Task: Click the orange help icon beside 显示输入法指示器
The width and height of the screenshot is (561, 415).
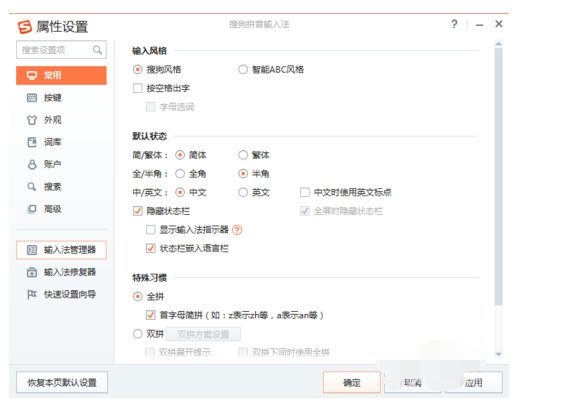Action: [237, 230]
